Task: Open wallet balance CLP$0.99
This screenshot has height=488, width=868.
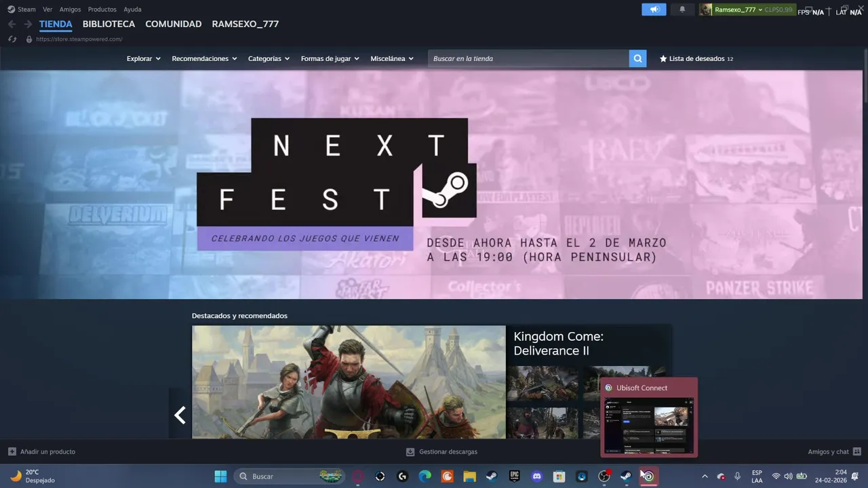Action: pyautogui.click(x=778, y=9)
